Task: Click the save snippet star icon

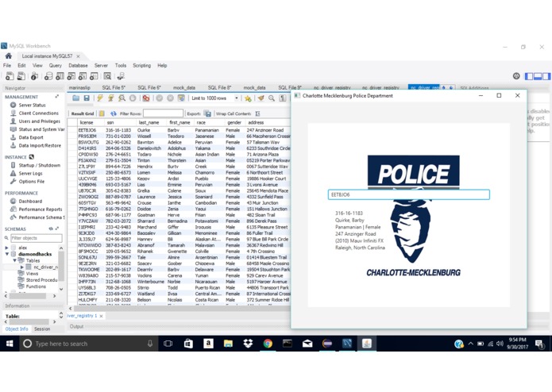Action: point(248,98)
